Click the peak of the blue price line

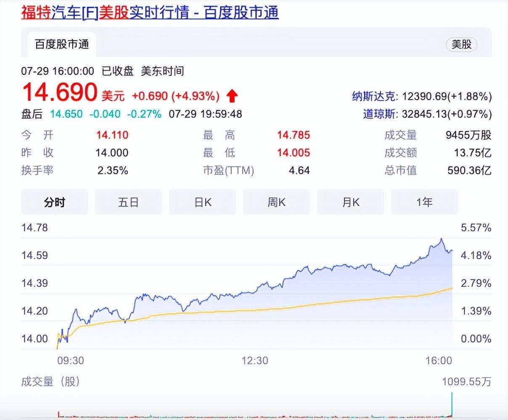coord(441,239)
